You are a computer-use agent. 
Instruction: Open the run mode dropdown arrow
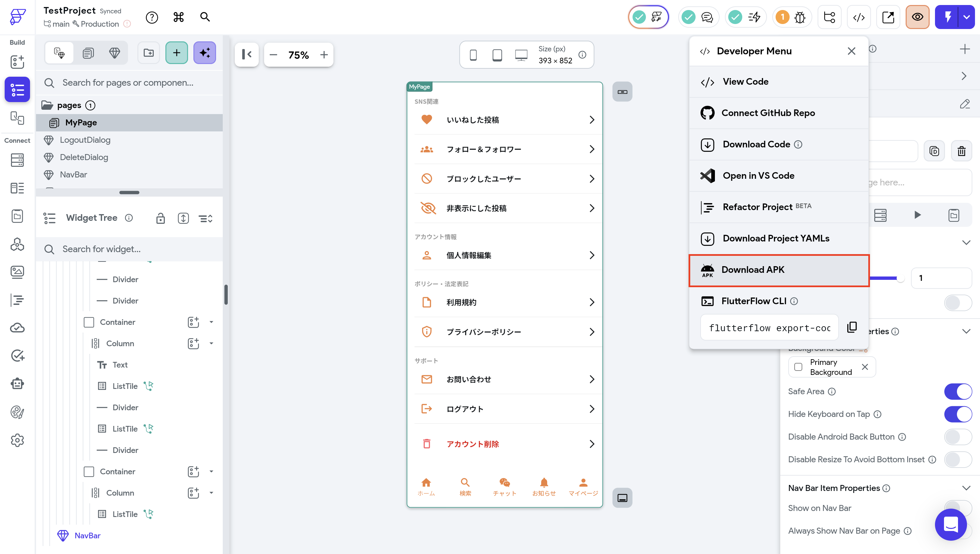coord(966,17)
